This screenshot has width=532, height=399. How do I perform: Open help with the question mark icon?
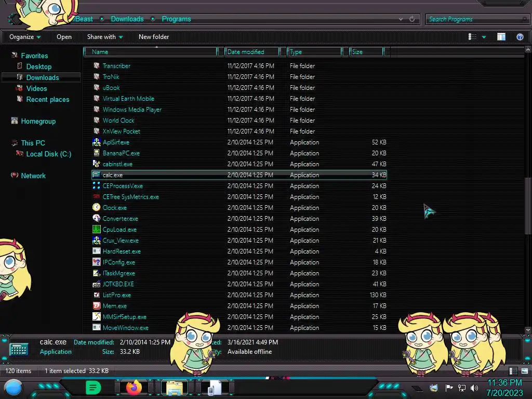click(520, 37)
